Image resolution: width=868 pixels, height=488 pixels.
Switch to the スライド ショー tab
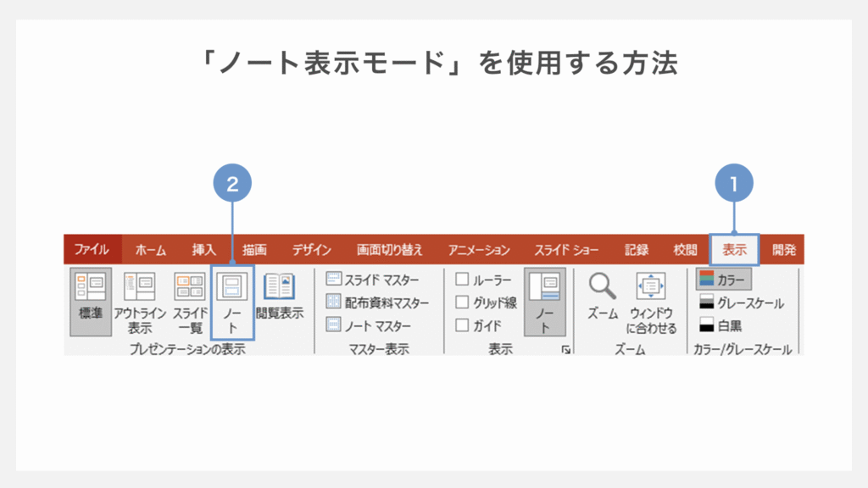pos(566,250)
